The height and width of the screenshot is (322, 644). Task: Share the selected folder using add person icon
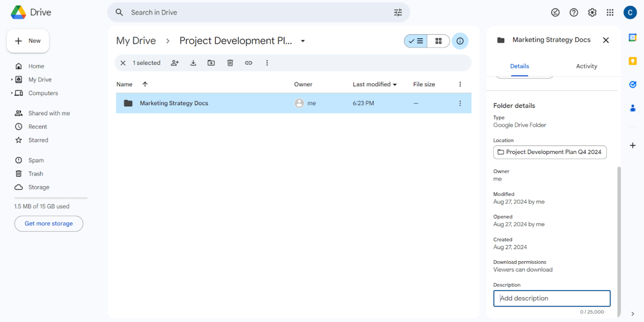point(175,63)
